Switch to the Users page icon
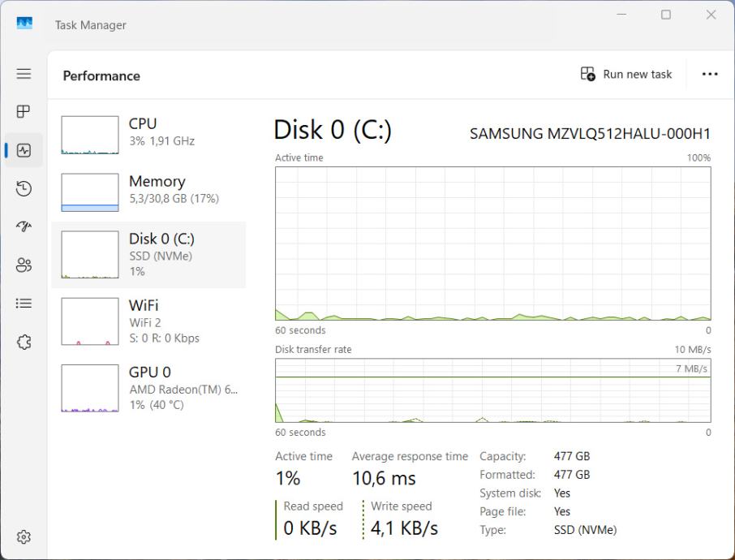 [24, 265]
